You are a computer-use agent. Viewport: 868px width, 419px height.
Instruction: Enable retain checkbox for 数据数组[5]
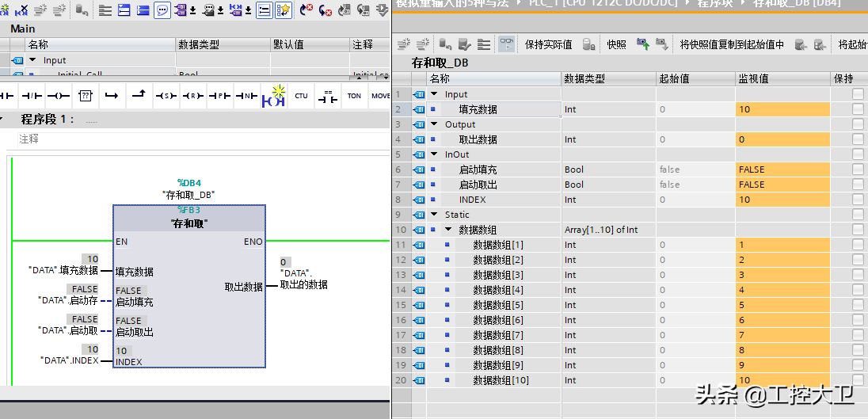(x=858, y=305)
